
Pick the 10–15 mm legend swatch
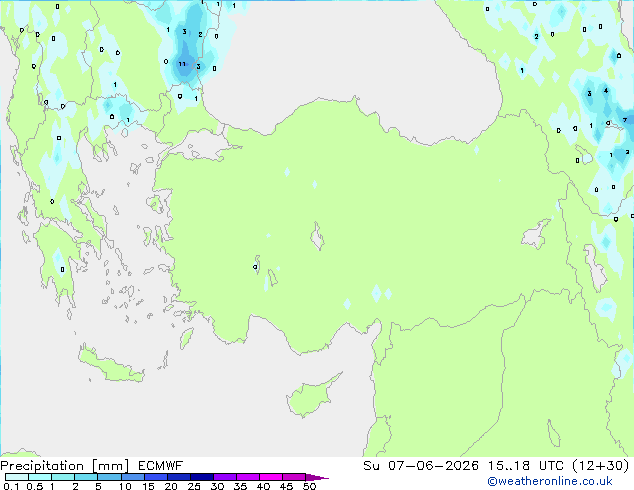coord(132,477)
